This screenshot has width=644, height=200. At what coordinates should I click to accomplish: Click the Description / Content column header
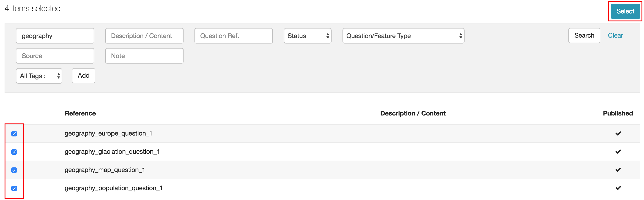tap(413, 113)
